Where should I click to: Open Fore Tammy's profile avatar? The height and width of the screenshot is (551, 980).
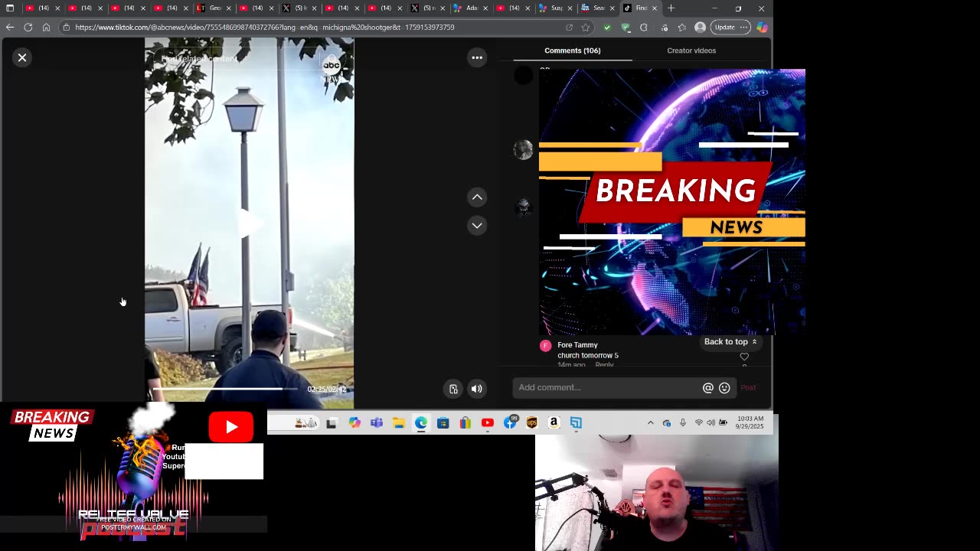click(x=546, y=346)
